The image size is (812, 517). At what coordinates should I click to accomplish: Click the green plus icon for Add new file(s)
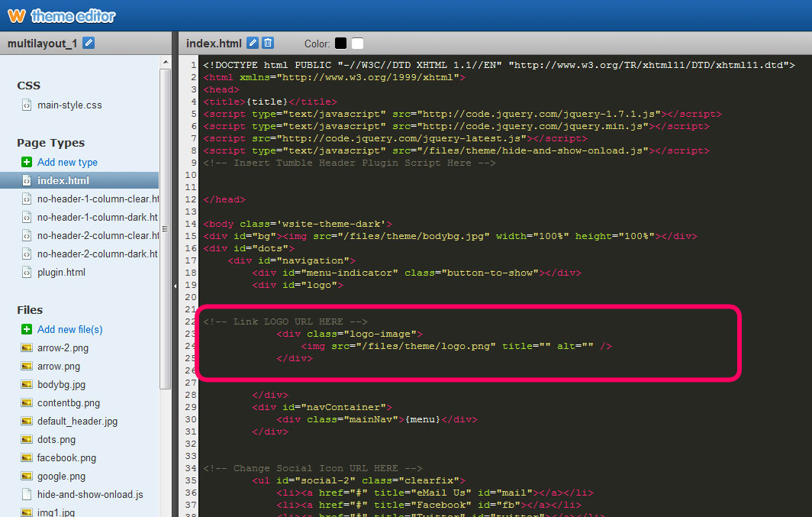27,329
